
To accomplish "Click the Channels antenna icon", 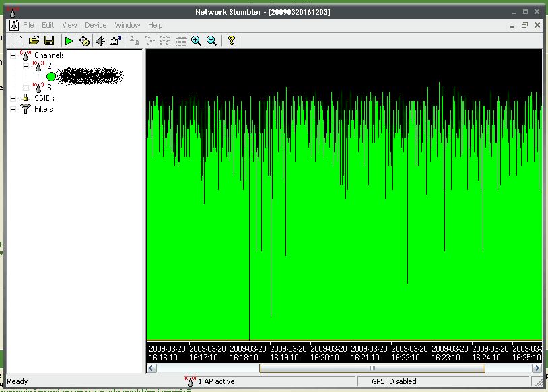I will pos(26,55).
